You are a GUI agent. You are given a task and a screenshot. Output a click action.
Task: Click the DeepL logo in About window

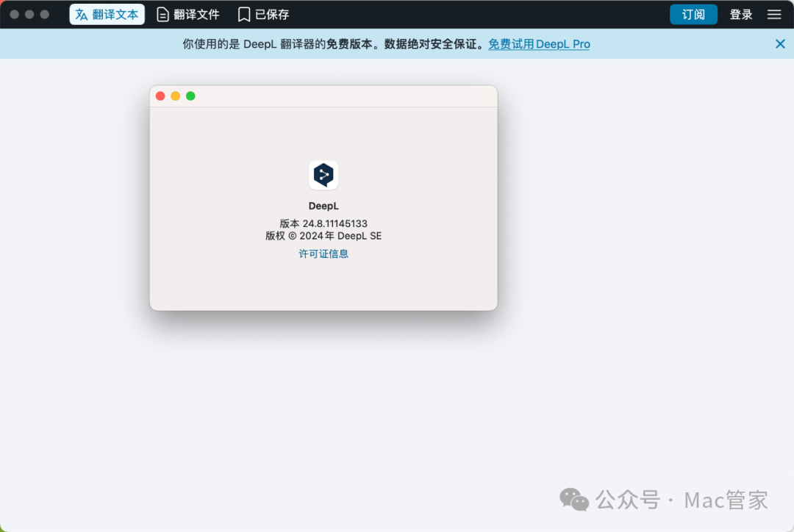tap(323, 175)
